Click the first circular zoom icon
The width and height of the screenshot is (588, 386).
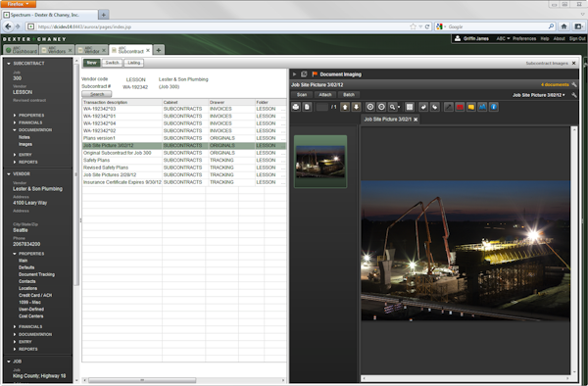tap(370, 107)
